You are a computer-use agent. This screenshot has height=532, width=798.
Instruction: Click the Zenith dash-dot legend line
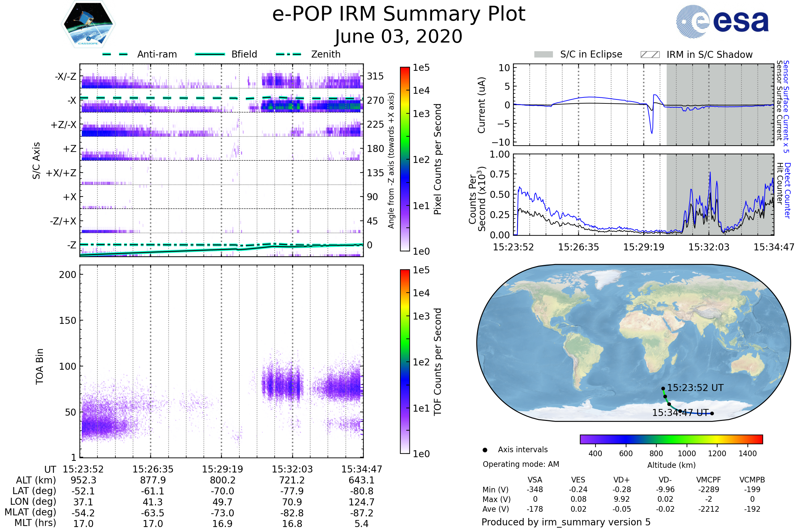[288, 54]
